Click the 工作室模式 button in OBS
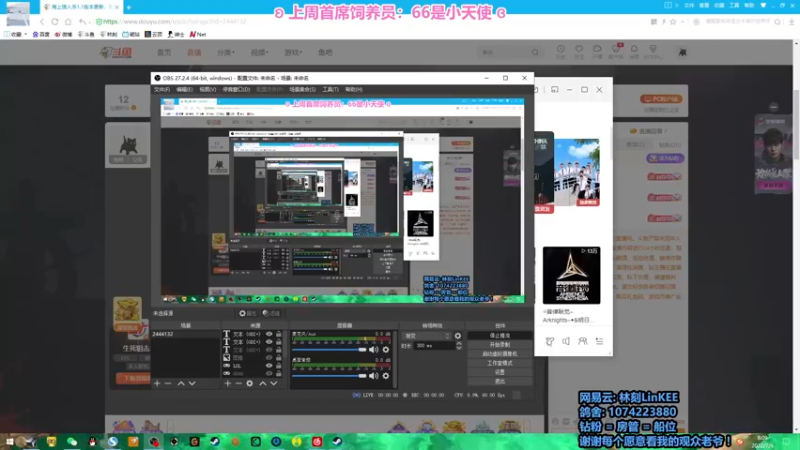Screen dimensions: 800x450 pyautogui.click(x=499, y=363)
